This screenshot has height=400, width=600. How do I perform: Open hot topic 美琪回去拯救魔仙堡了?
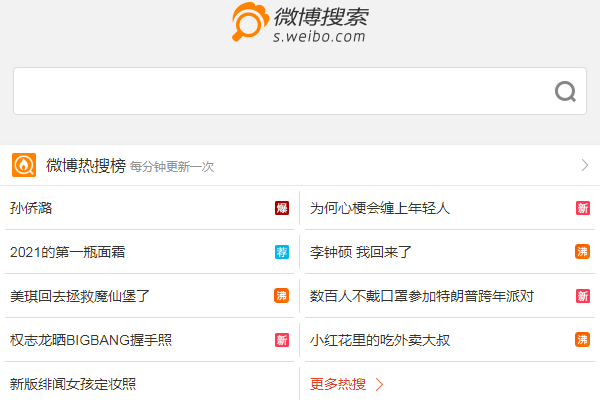(80, 296)
